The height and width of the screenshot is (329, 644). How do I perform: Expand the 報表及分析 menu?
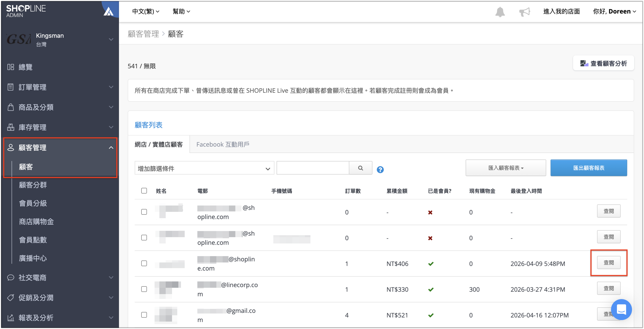pyautogui.click(x=111, y=318)
